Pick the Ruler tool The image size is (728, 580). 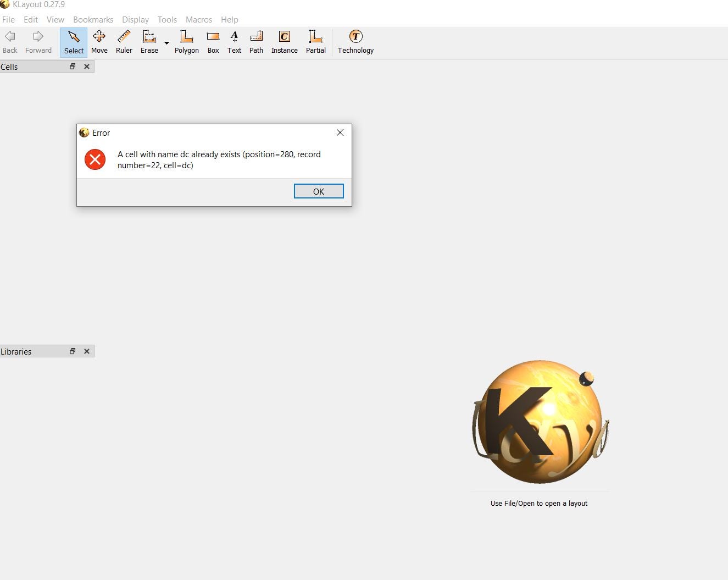124,42
